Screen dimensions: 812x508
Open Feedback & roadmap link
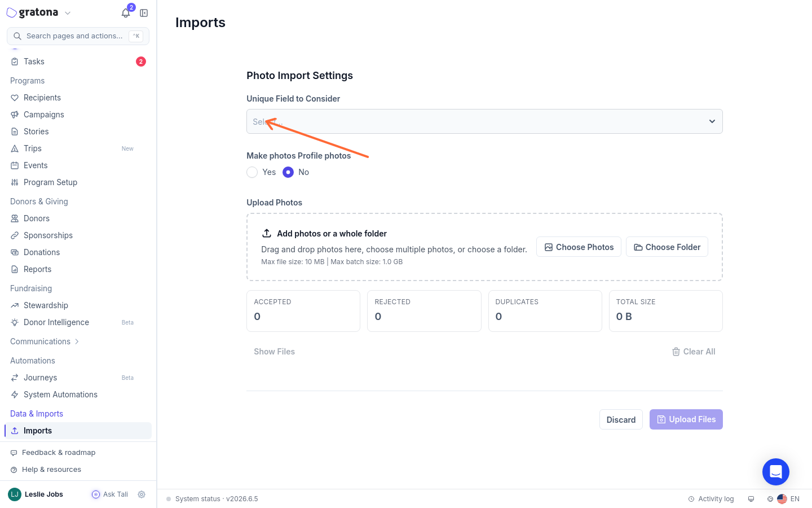pos(53,453)
